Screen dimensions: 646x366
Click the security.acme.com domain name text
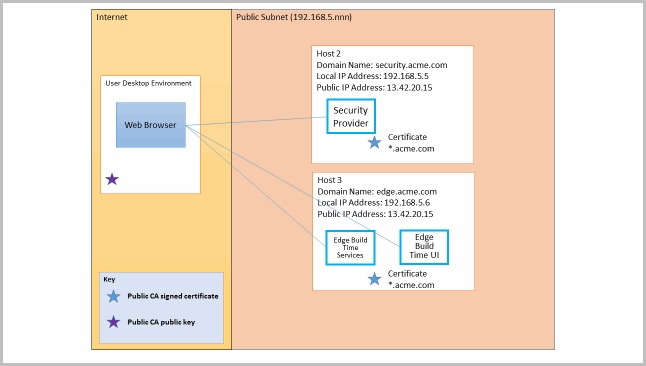tap(411, 65)
